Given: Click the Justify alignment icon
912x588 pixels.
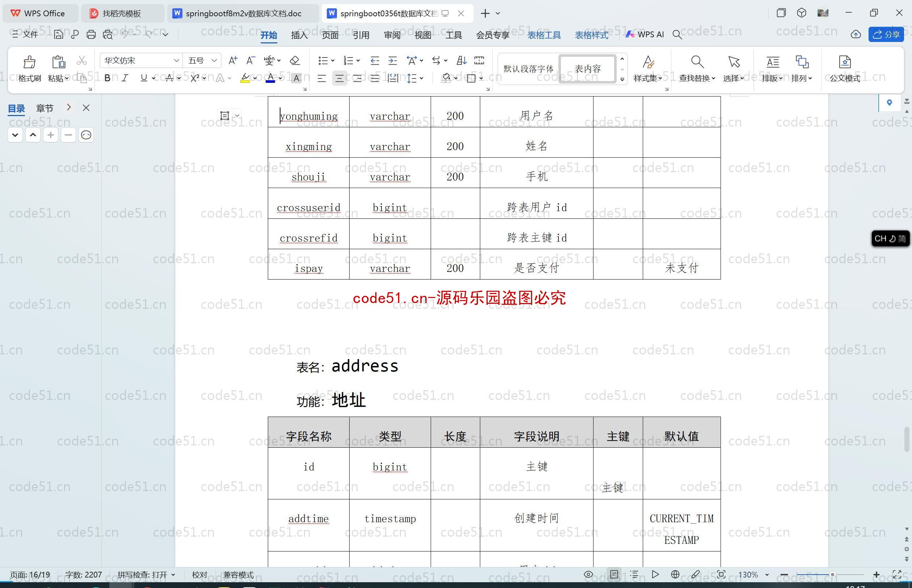Looking at the screenshot, I should tap(375, 78).
